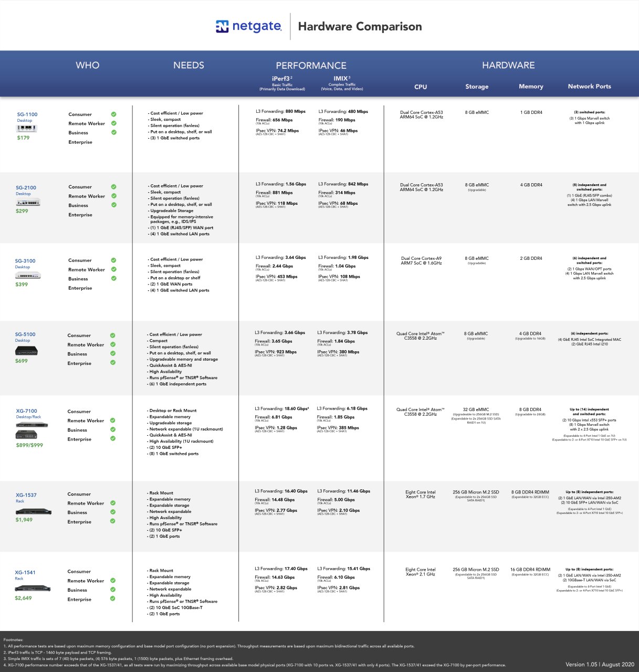Click '1 GB DDR4' memory value
639x672 pixels.
coord(531,112)
